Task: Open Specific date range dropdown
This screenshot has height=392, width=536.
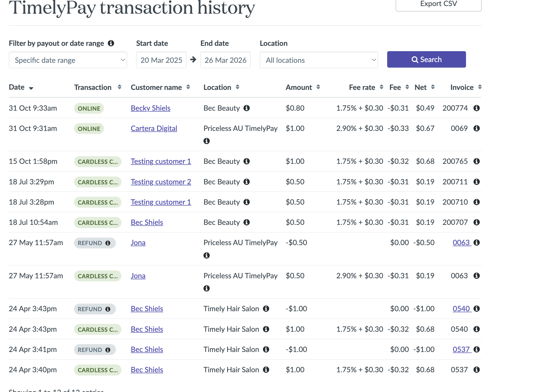Action: click(x=68, y=60)
